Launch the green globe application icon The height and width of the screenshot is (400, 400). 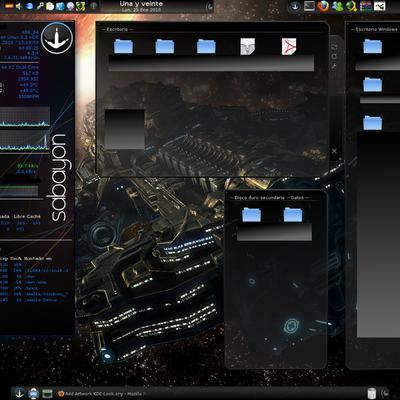point(351,6)
